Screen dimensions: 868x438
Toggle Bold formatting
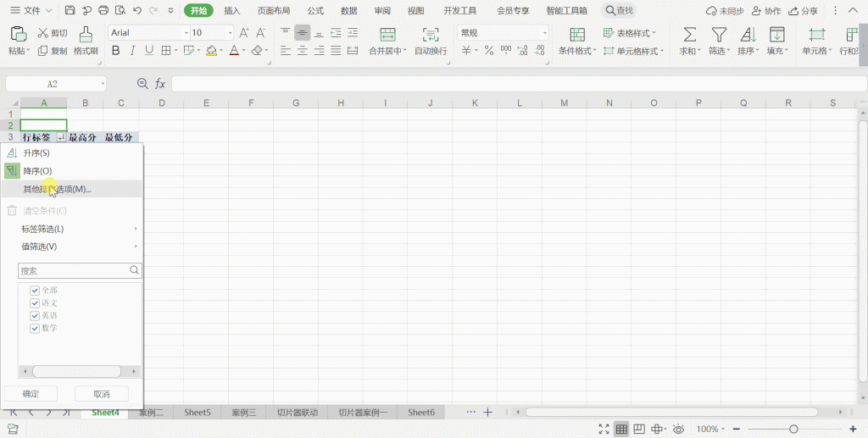[115, 51]
